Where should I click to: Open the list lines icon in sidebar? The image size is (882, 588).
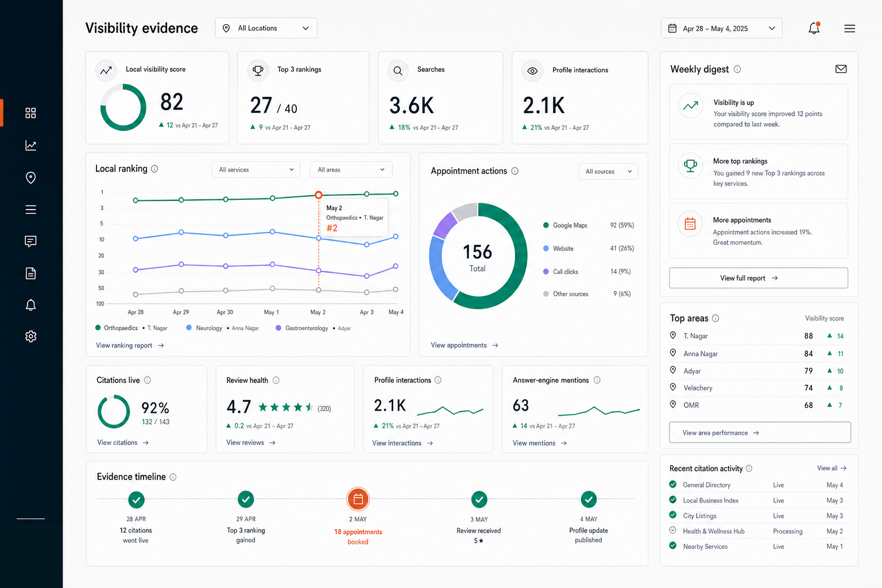[x=31, y=210]
